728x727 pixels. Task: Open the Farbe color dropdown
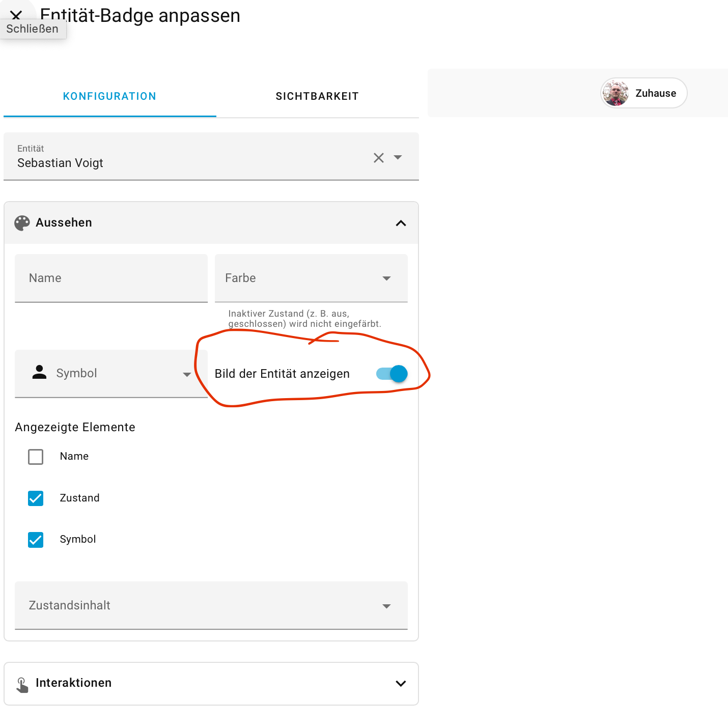coord(311,278)
